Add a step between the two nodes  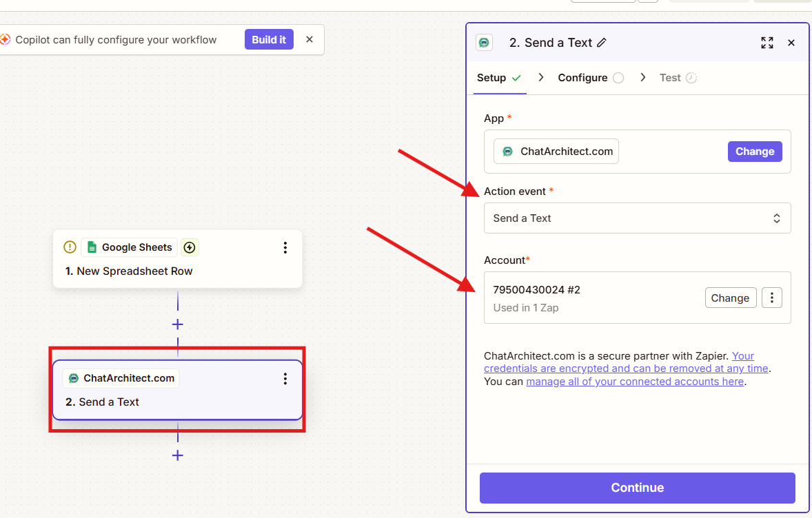point(178,324)
